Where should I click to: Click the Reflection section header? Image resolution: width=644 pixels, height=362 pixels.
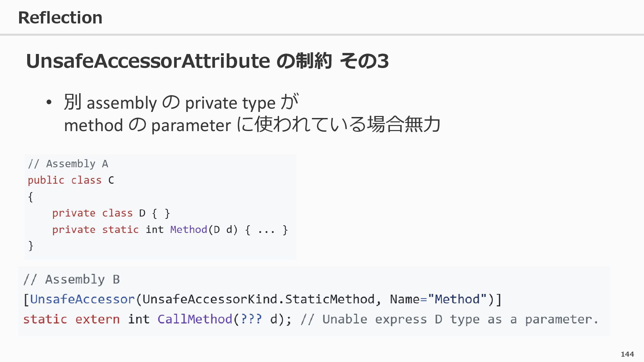click(x=60, y=17)
